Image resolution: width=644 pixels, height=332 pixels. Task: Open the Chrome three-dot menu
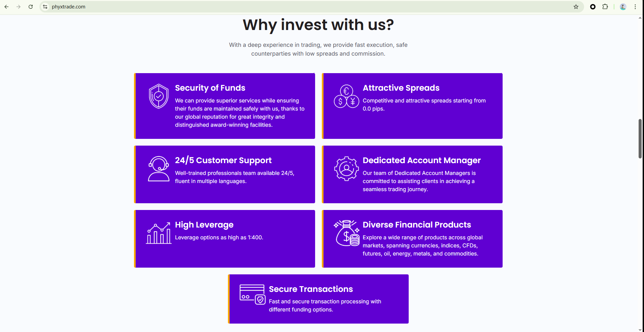pyautogui.click(x=635, y=7)
